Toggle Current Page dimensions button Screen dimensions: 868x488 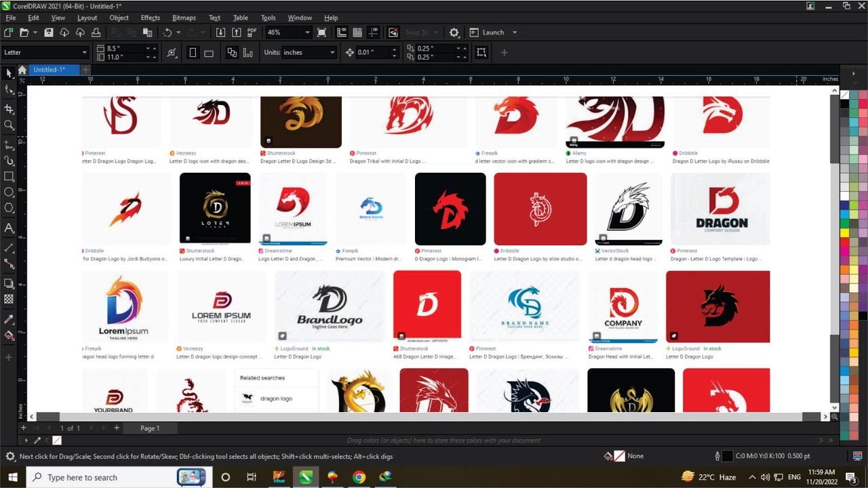(232, 52)
